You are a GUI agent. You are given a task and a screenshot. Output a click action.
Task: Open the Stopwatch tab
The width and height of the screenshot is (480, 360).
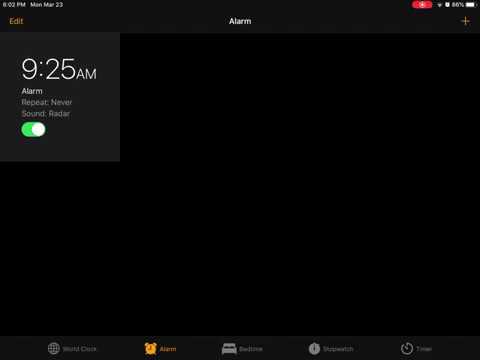click(331, 349)
